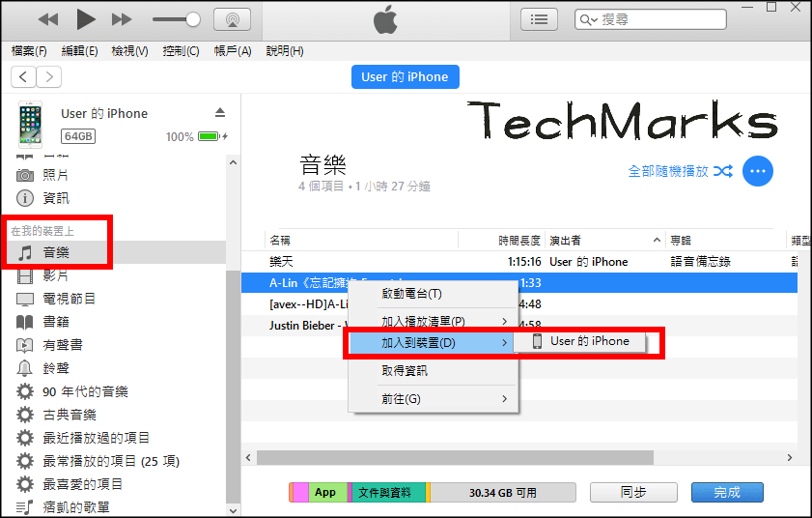
Task: Click the 同步 sync button
Action: 633,492
